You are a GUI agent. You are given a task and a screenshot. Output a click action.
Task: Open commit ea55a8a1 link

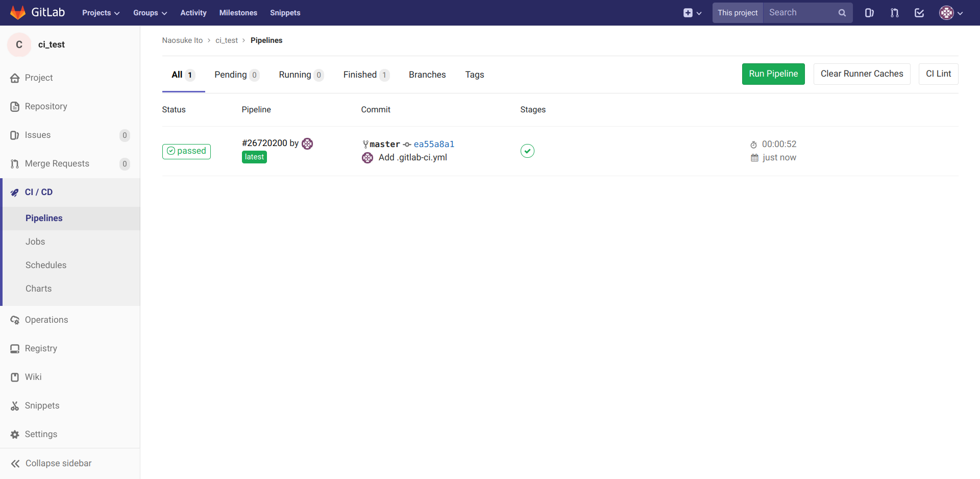tap(434, 145)
